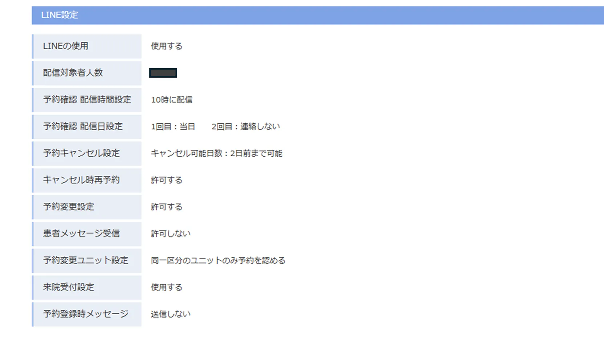
Task: Click 同一区分のユニットのみ予約を認める text
Action: pos(218,261)
